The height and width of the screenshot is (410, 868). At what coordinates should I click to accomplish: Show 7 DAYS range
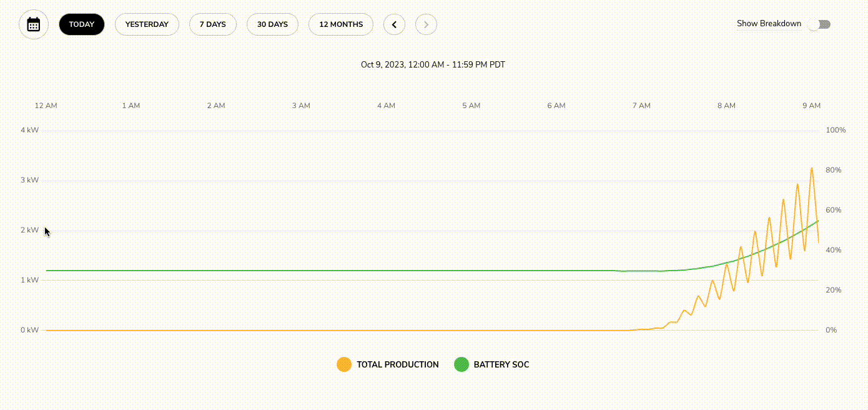212,24
